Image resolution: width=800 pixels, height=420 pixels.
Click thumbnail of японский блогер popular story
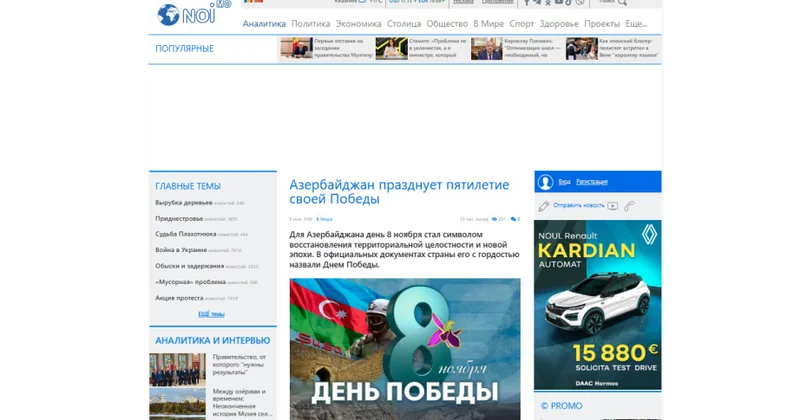pyautogui.click(x=582, y=48)
